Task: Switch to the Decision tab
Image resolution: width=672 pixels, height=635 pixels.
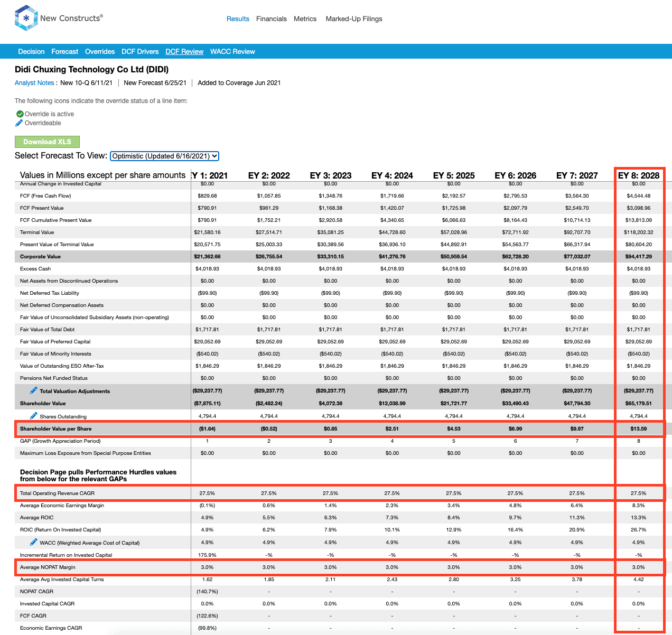Action: (31, 52)
